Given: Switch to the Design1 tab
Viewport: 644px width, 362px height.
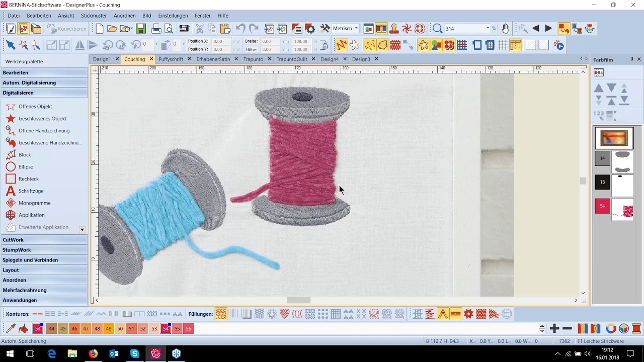Looking at the screenshot, I should (x=102, y=59).
